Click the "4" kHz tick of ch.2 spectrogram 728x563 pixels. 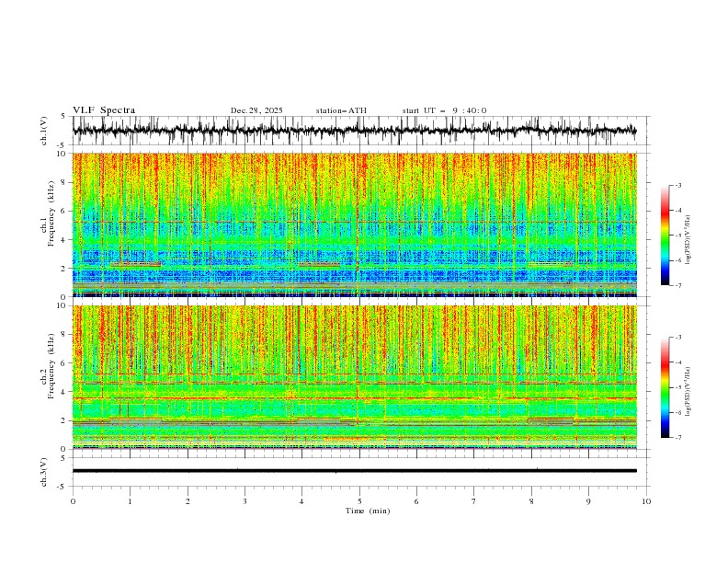[64, 392]
